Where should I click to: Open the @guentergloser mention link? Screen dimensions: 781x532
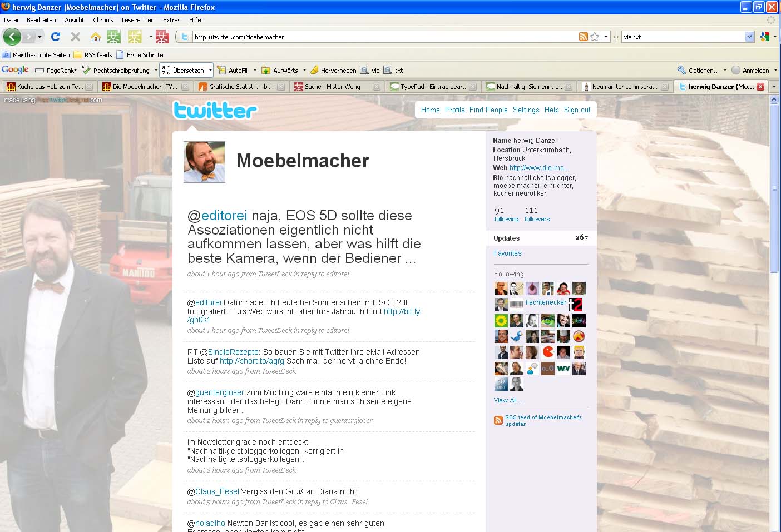pos(219,392)
